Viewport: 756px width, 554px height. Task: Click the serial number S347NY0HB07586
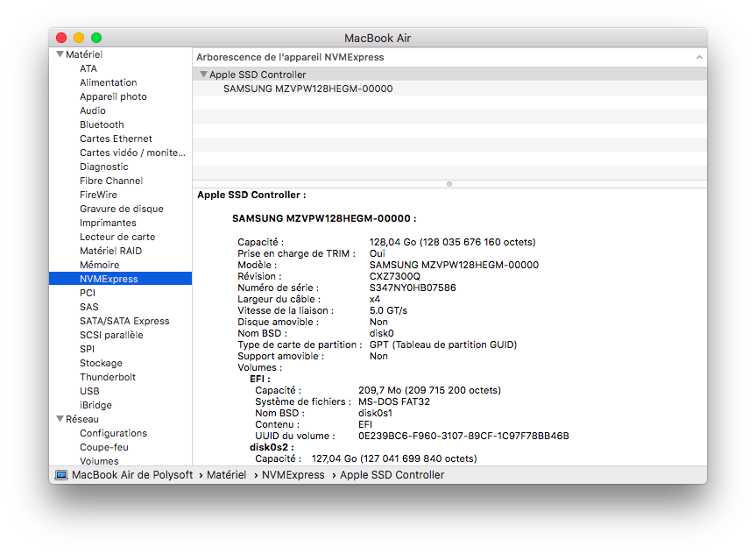pos(413,288)
